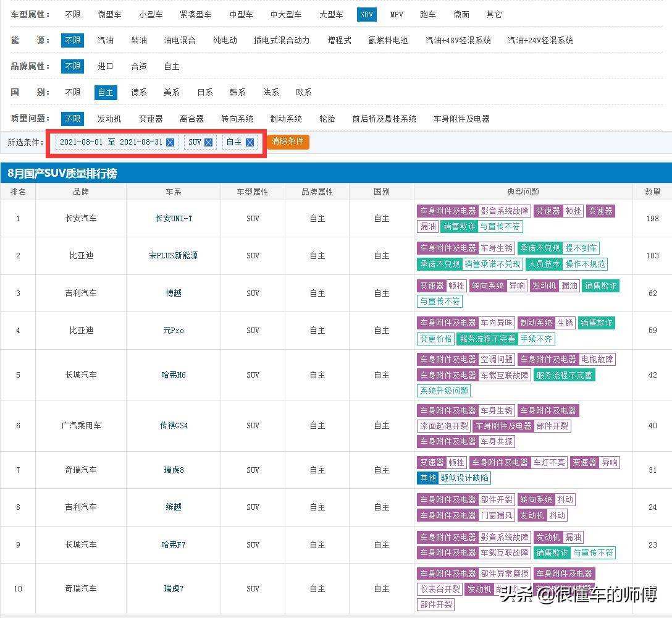Select 自主 brand attribute option
The image size is (672, 618).
coord(172,67)
